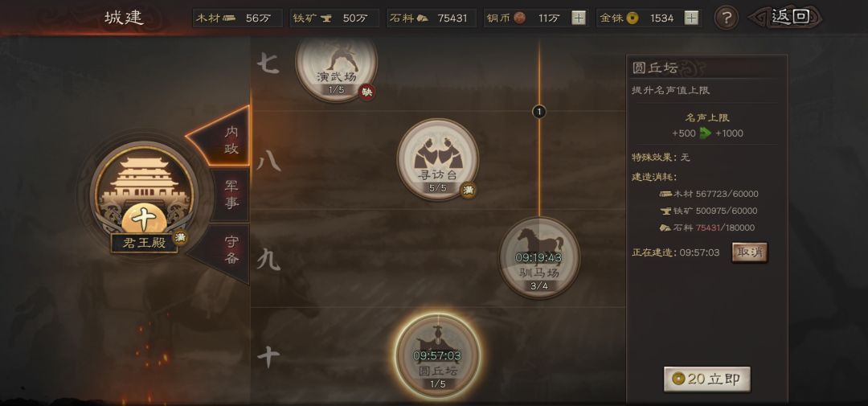868x406 pixels.
Task: Open the 驯马场 horse training node
Action: [539, 257]
